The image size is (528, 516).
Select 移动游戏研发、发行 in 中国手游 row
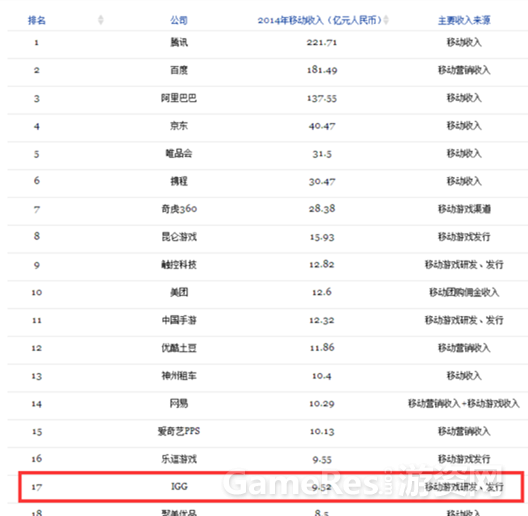coord(464,320)
